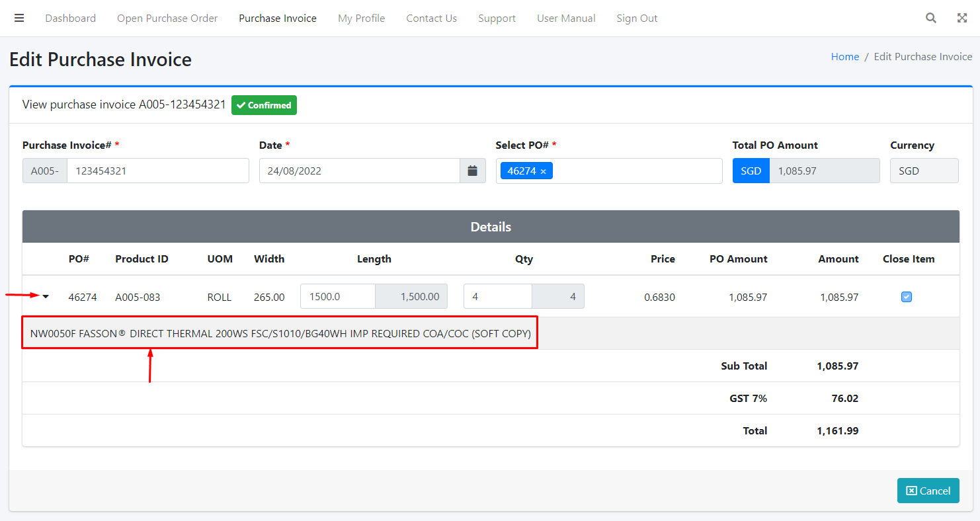Remove PO 46274 tag with x
This screenshot has width=980, height=521.
[544, 171]
